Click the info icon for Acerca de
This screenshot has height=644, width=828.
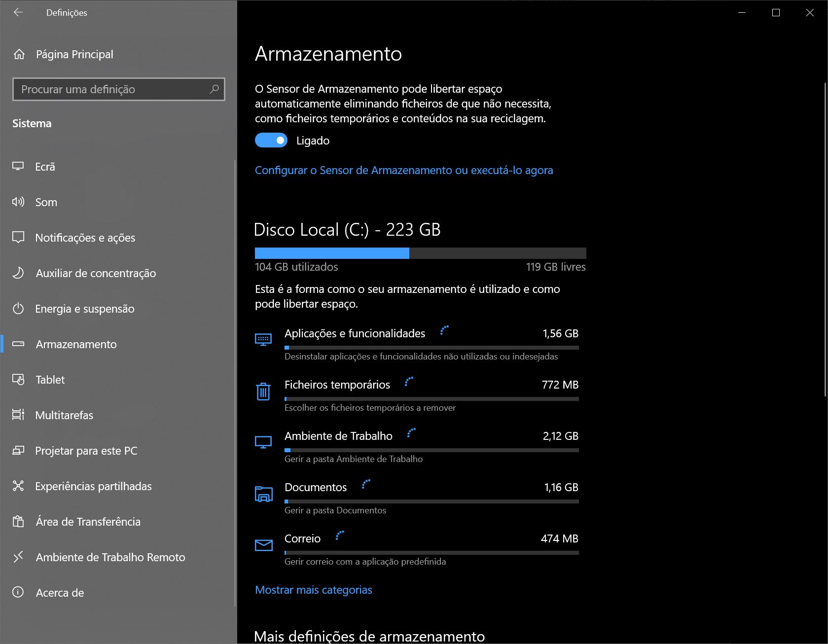coord(18,592)
